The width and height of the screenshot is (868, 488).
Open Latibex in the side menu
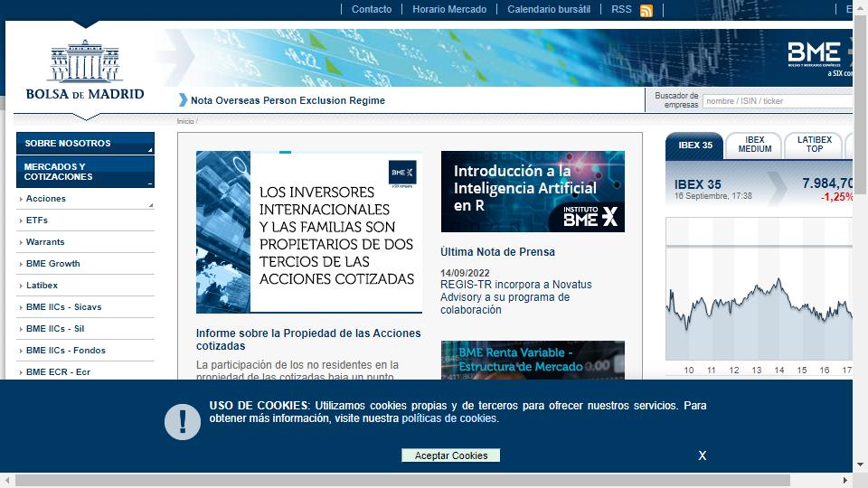click(42, 285)
